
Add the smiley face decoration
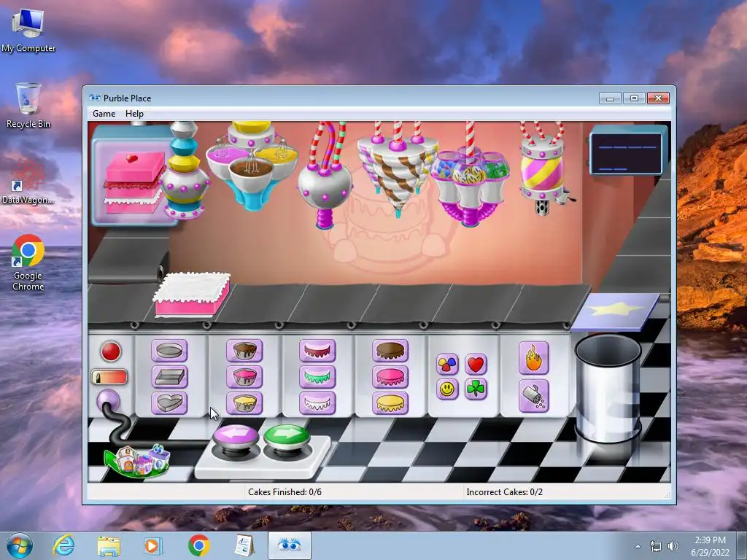click(447, 389)
